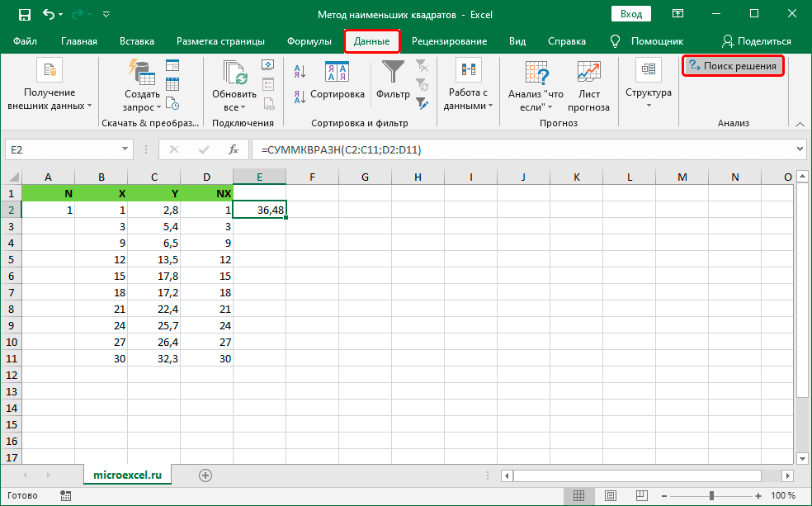Open the Name Box dropdown arrow

125,150
